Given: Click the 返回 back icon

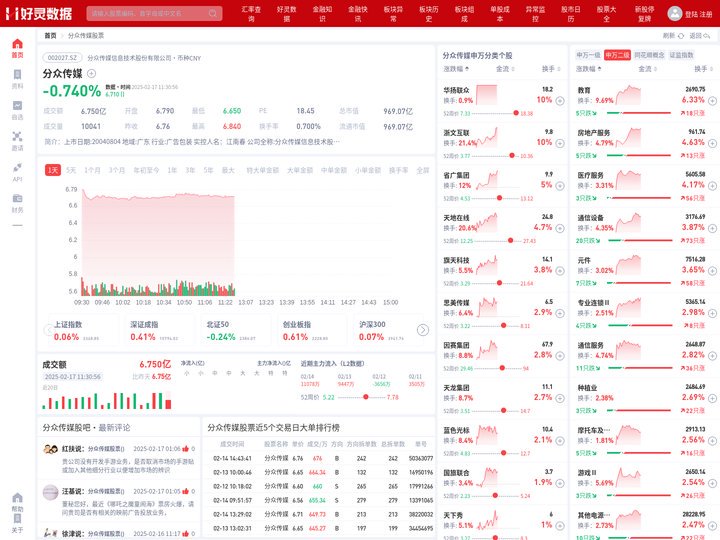Looking at the screenshot, I should 707,36.
